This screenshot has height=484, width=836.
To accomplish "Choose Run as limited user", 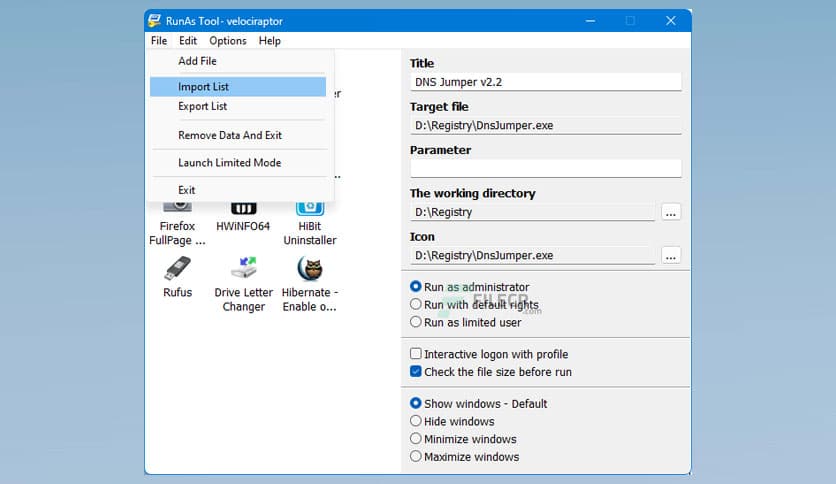I will (416, 322).
